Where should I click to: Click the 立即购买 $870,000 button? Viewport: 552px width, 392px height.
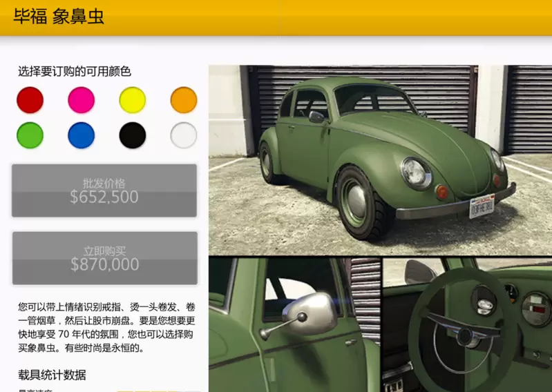pyautogui.click(x=104, y=258)
